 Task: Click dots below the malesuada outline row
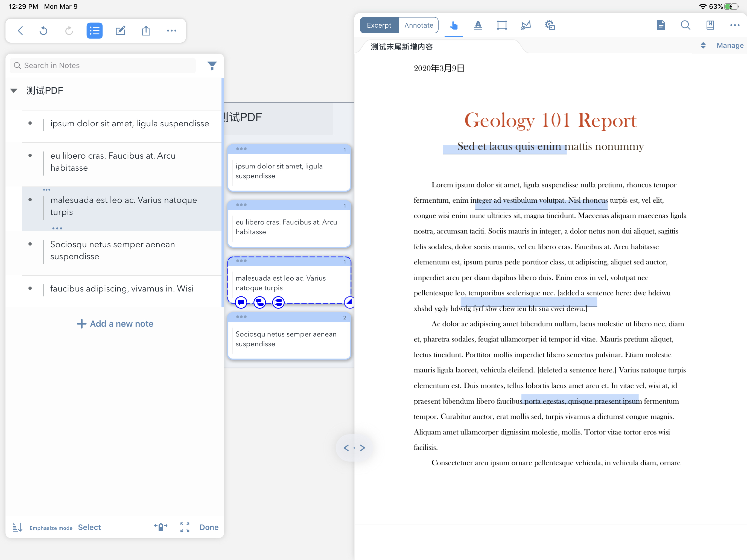(x=57, y=229)
